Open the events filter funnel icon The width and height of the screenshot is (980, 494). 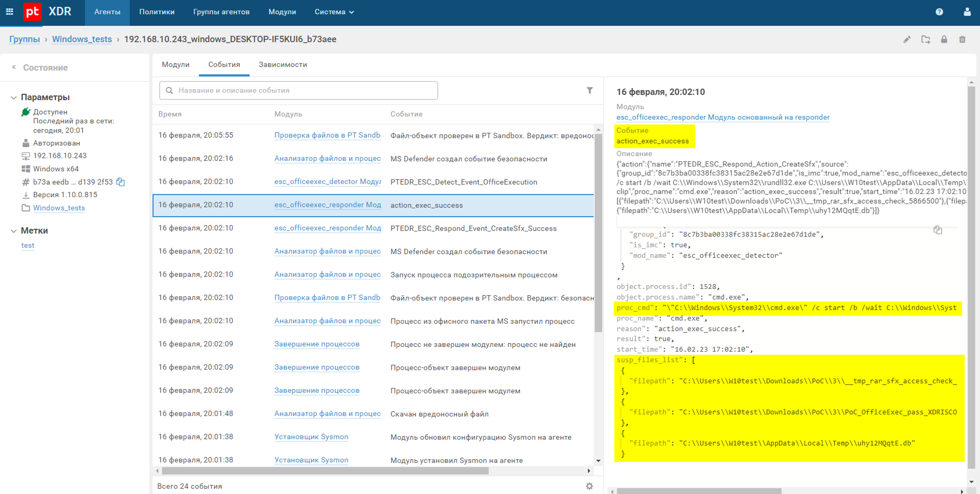[x=590, y=90]
